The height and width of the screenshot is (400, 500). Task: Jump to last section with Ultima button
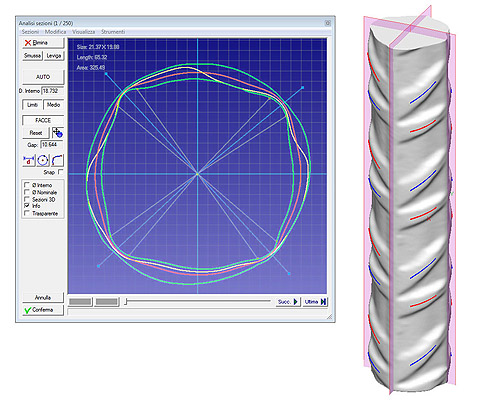315,302
